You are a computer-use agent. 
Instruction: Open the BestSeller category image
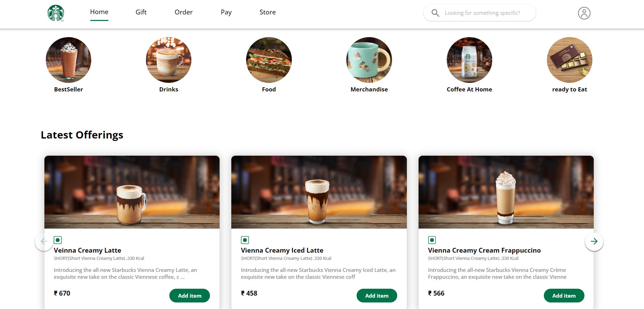(x=68, y=60)
